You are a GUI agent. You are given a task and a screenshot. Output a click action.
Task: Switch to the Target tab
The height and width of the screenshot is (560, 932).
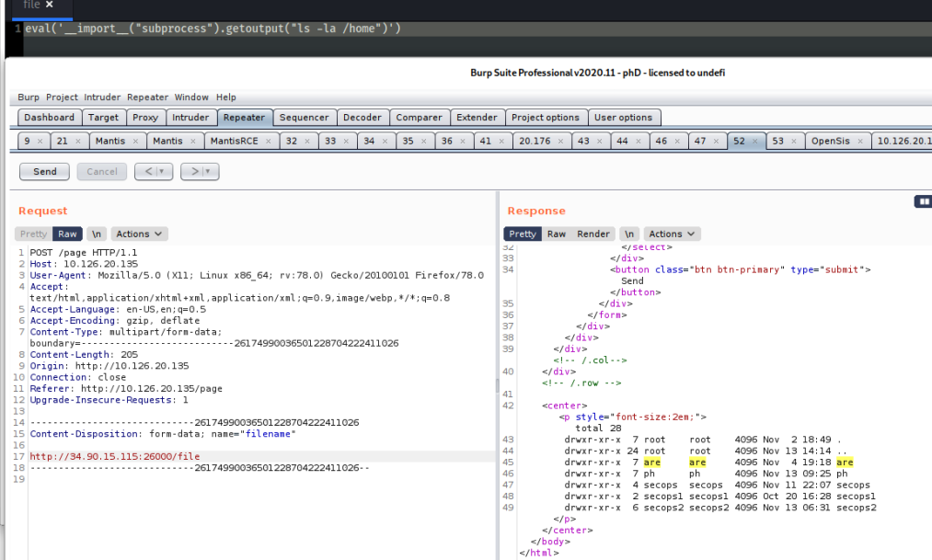[x=103, y=118]
